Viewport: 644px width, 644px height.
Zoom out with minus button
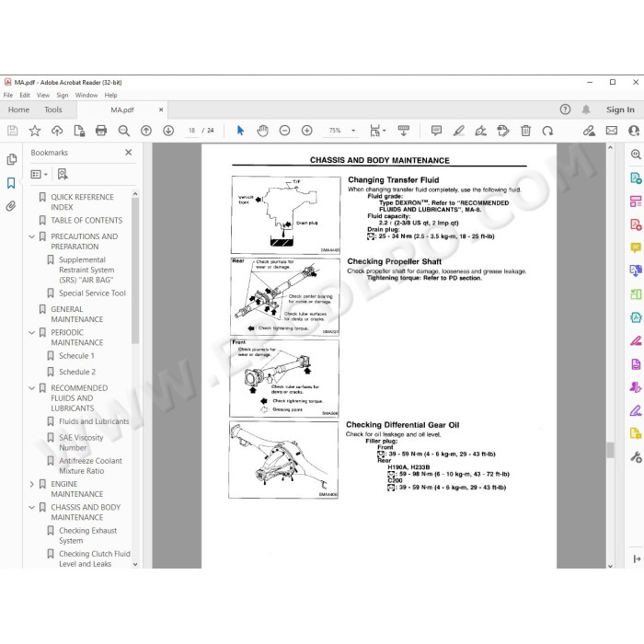point(284,131)
